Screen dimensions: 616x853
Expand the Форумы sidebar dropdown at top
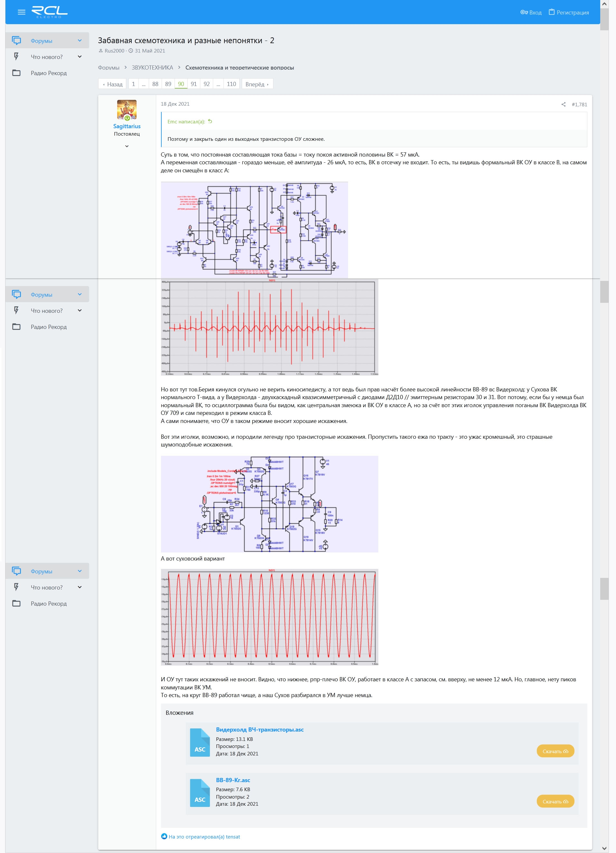tap(79, 41)
